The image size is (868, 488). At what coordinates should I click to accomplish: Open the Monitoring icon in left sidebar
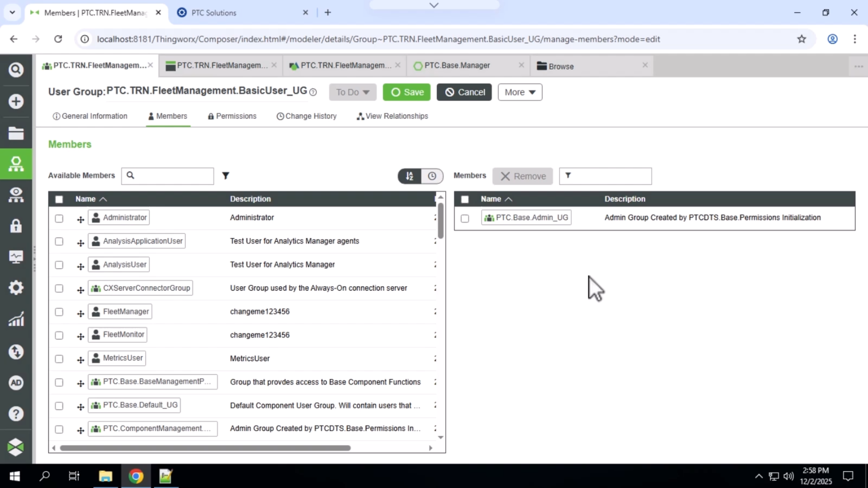[x=16, y=257]
